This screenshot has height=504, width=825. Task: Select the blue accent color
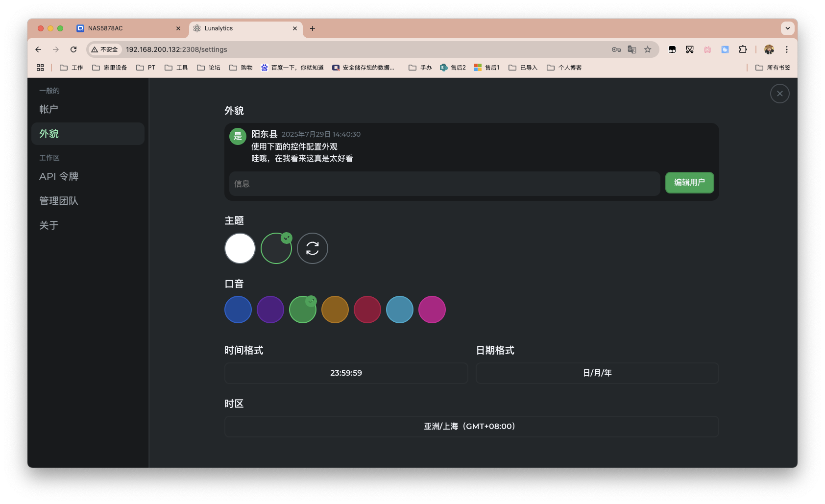(238, 309)
